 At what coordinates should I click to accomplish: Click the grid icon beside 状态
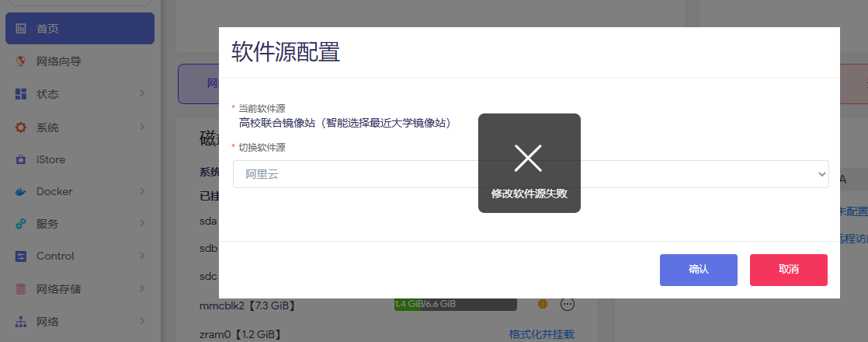click(20, 94)
